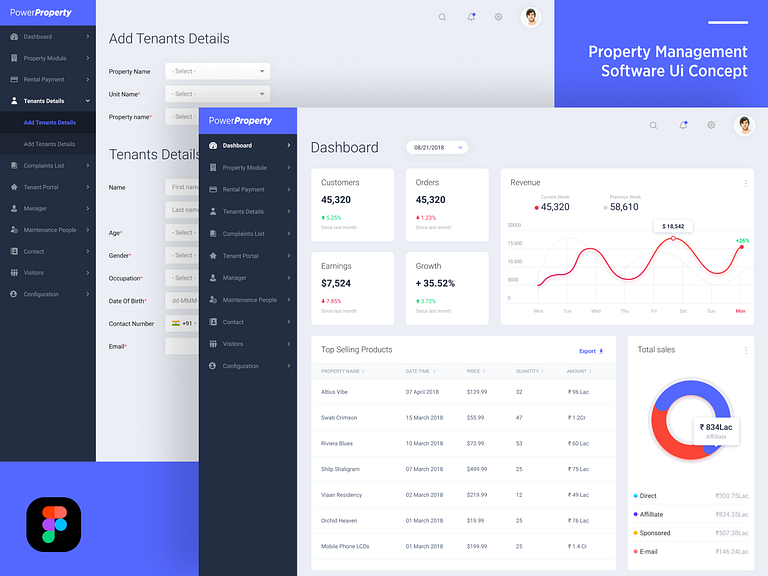The height and width of the screenshot is (576, 768).
Task: Open the Gender select dropdown
Action: click(182, 255)
